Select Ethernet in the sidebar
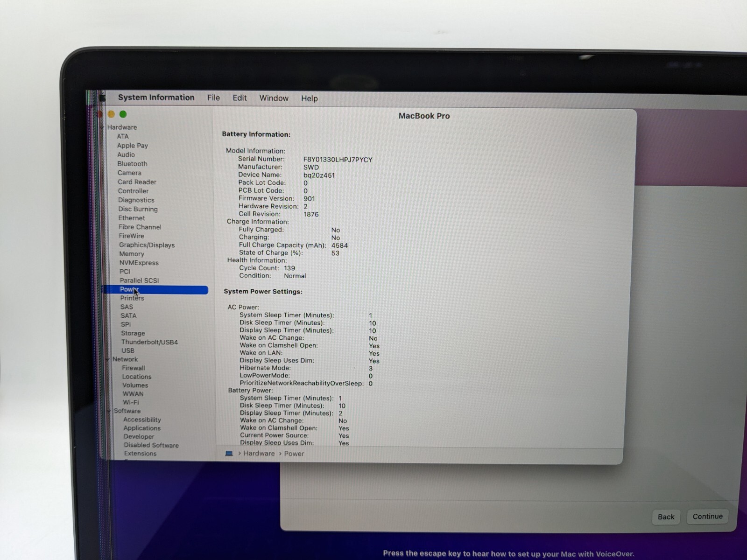The width and height of the screenshot is (747, 560). (x=132, y=218)
